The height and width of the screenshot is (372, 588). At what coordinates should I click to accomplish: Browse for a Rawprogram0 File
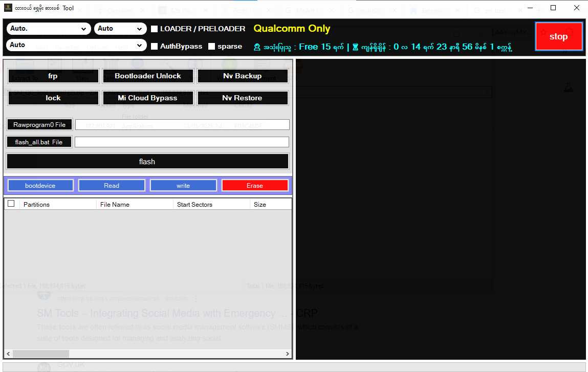(39, 124)
